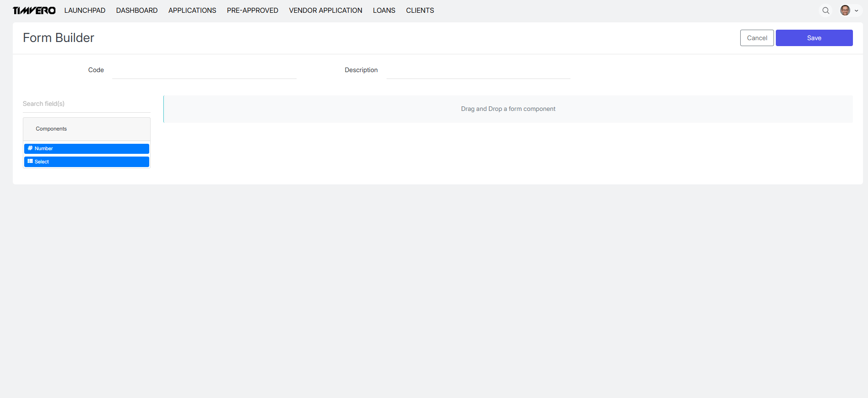Open the Applications section
This screenshot has width=868, height=398.
(192, 10)
